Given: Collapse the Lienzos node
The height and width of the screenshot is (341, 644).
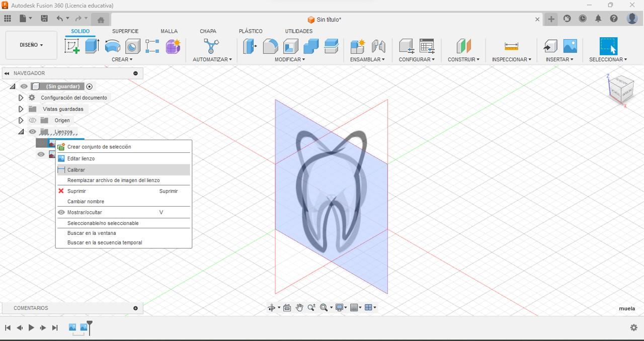Looking at the screenshot, I should (x=21, y=132).
